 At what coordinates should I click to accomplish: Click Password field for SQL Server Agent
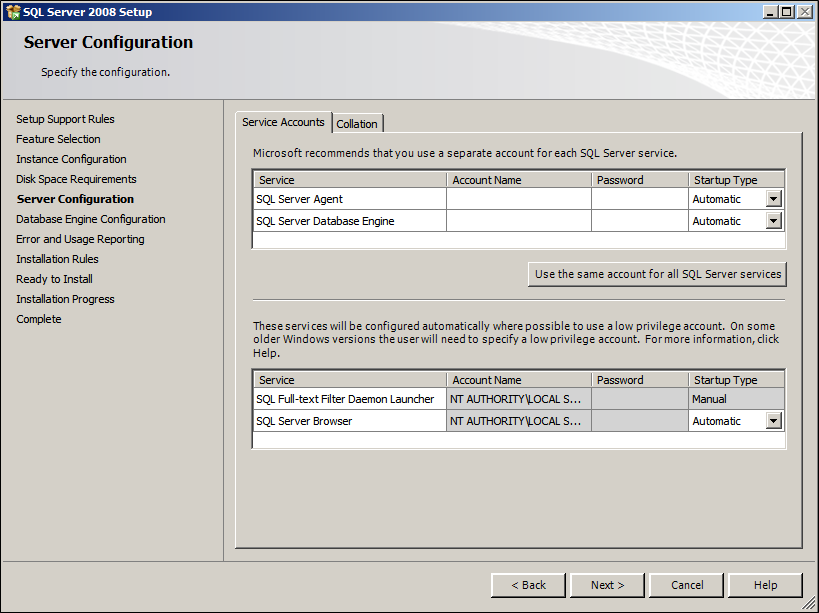(x=640, y=199)
